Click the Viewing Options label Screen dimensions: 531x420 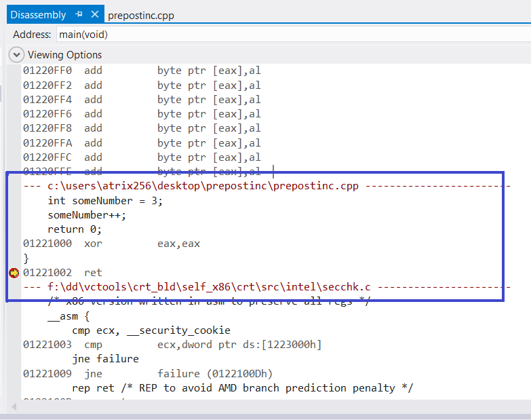pos(64,55)
